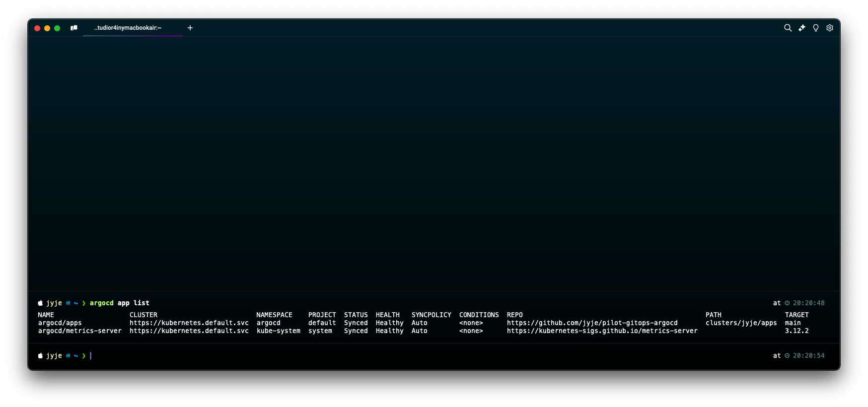Click 'Auto' syncpolicy in argocd/apps row
Screen dimensions: 868x407
[420, 323]
